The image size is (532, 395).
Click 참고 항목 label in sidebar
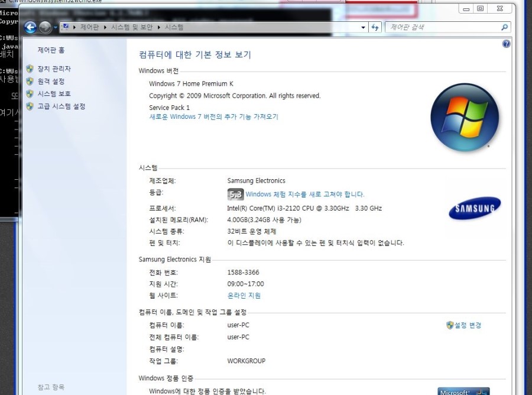(x=51, y=387)
